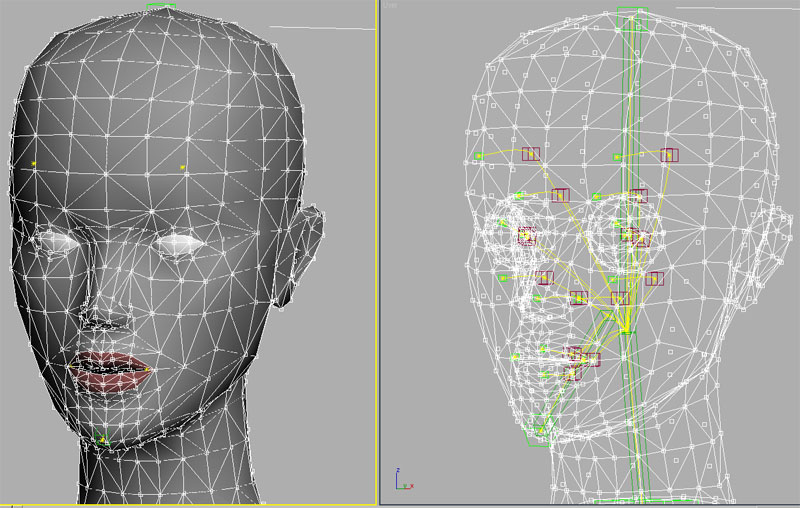Select the green helper at the shaded model's chin
The image size is (800, 508).
coord(100,438)
